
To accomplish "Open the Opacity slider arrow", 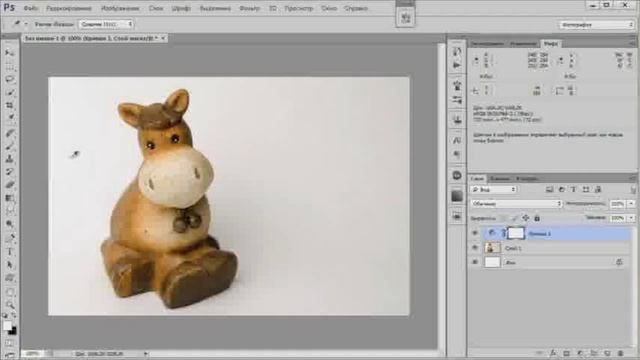I will [631, 203].
